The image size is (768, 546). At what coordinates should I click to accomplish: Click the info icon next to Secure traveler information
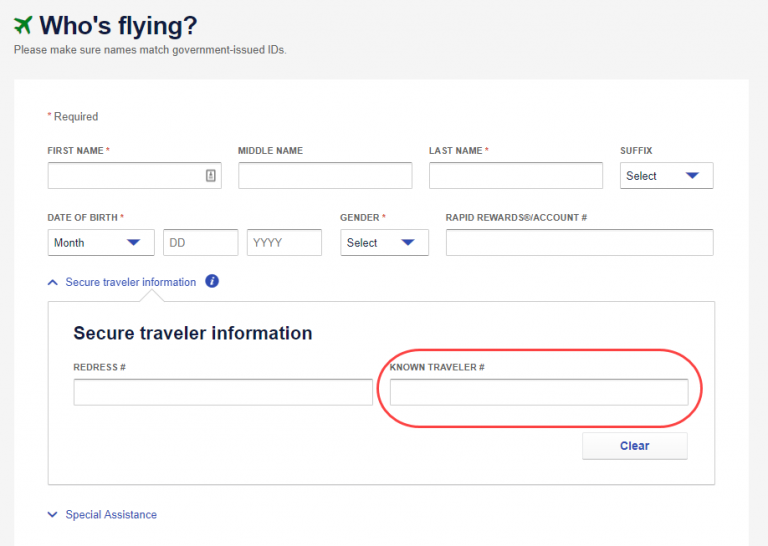(x=212, y=282)
